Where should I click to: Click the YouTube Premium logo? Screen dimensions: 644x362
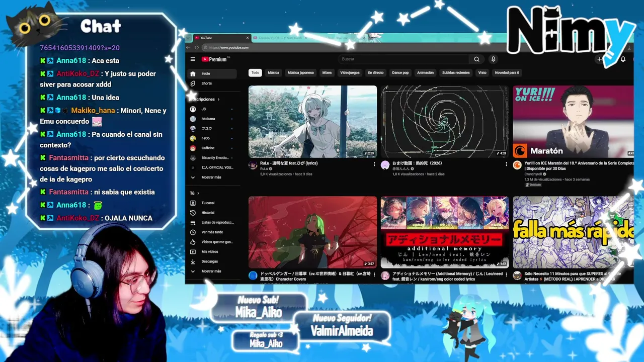point(215,59)
